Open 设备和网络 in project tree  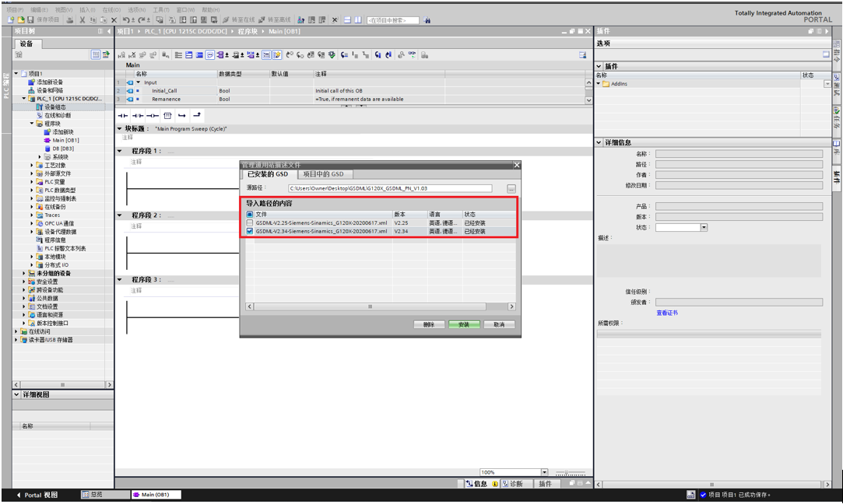pyautogui.click(x=50, y=91)
